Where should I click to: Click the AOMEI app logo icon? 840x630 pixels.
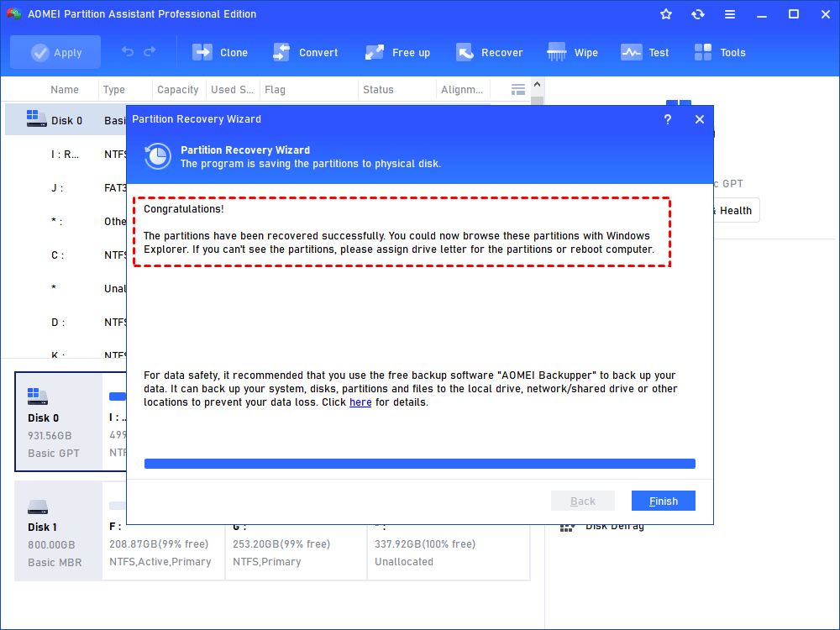tap(13, 14)
